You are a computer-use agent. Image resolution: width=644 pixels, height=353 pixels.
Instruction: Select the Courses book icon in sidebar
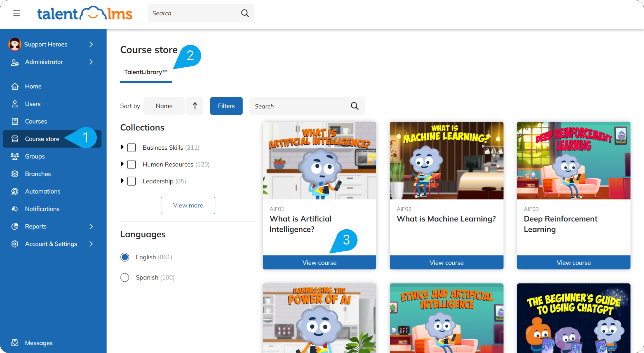coord(15,121)
